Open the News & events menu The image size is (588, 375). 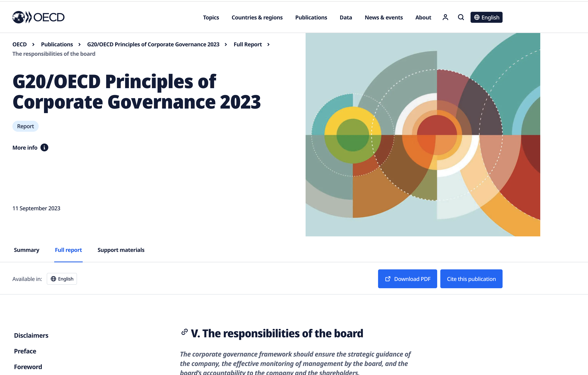(x=384, y=17)
